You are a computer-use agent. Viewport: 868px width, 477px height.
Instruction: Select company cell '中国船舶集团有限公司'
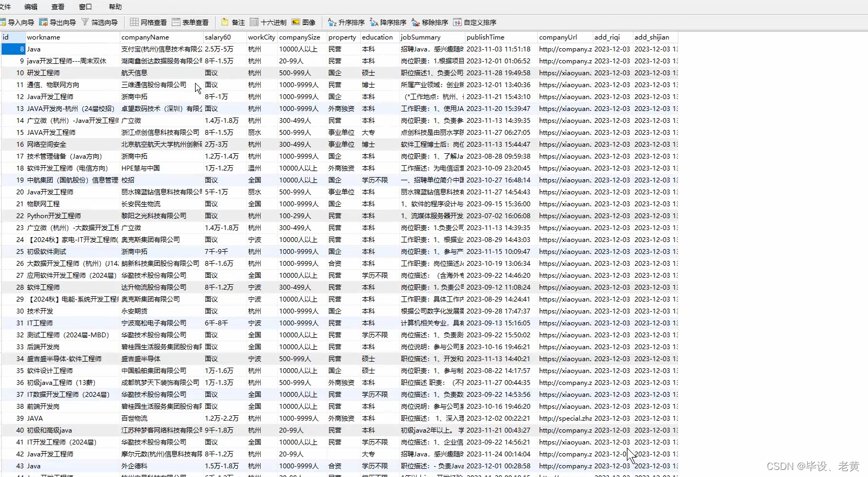[161, 371]
